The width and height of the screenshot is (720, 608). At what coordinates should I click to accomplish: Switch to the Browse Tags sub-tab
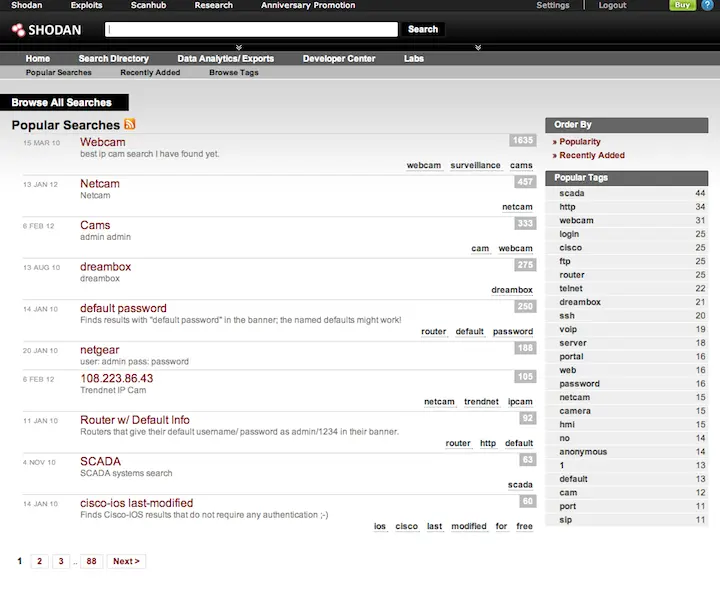234,73
